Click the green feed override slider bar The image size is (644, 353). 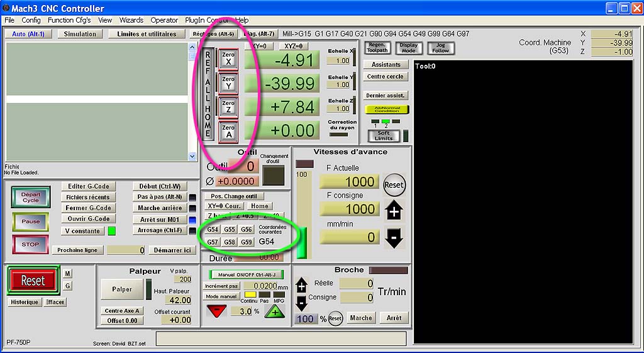pos(302,244)
